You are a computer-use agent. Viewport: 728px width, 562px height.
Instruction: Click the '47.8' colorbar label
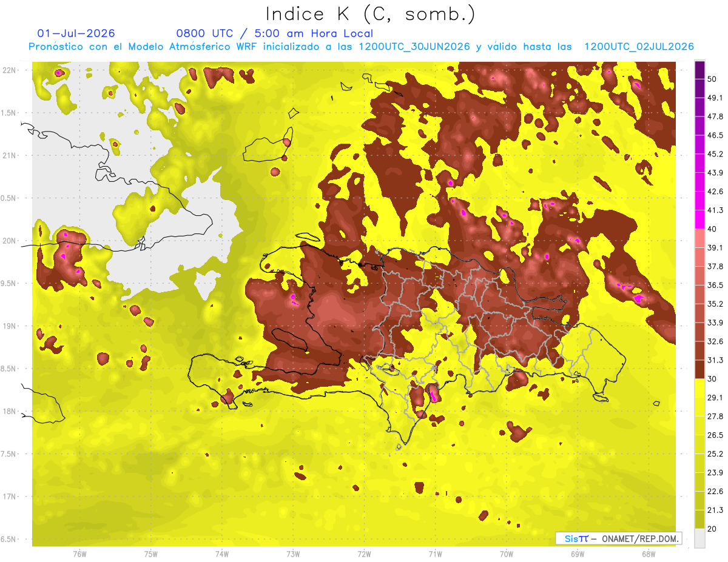click(715, 116)
